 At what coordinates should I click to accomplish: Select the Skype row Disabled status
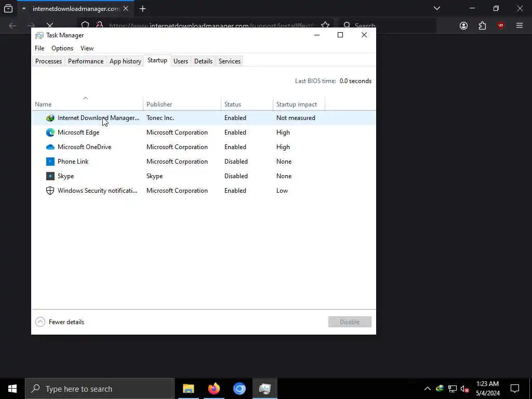pyautogui.click(x=236, y=176)
